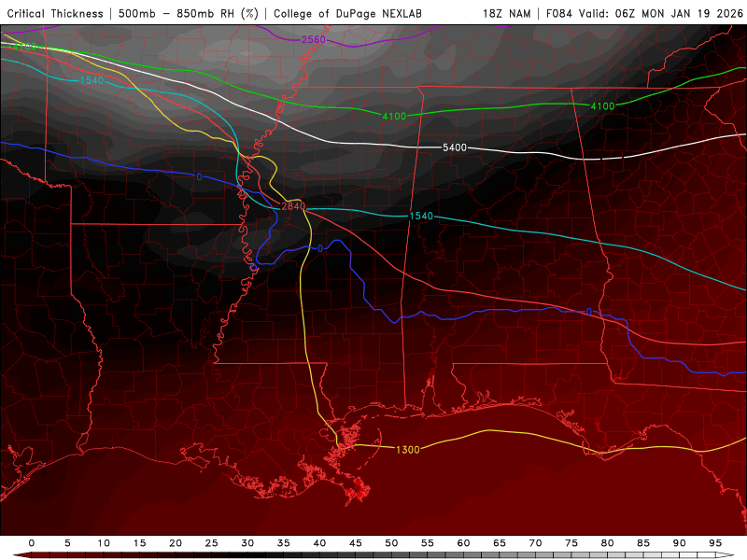The height and width of the screenshot is (560, 747).
Task: Select the red "2840" contour label
Action: pos(293,206)
